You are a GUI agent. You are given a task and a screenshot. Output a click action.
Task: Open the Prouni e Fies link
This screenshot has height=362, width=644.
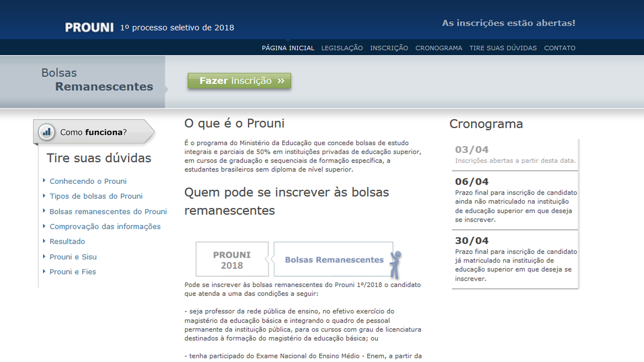point(72,272)
